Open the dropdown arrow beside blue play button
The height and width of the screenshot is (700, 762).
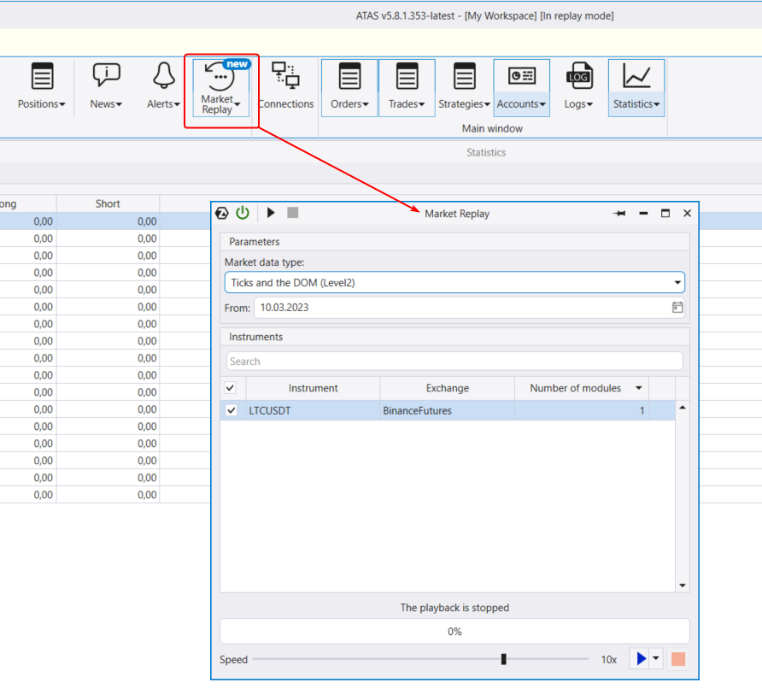coord(656,659)
